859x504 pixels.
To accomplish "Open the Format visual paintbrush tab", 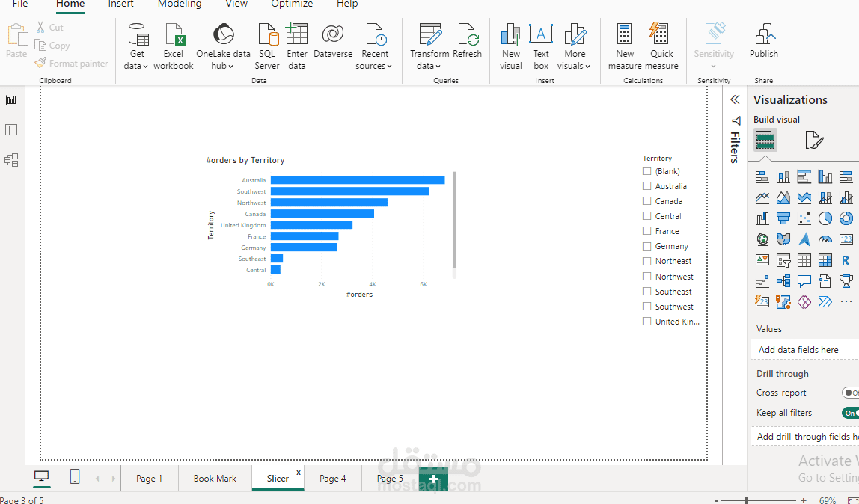I will [814, 140].
